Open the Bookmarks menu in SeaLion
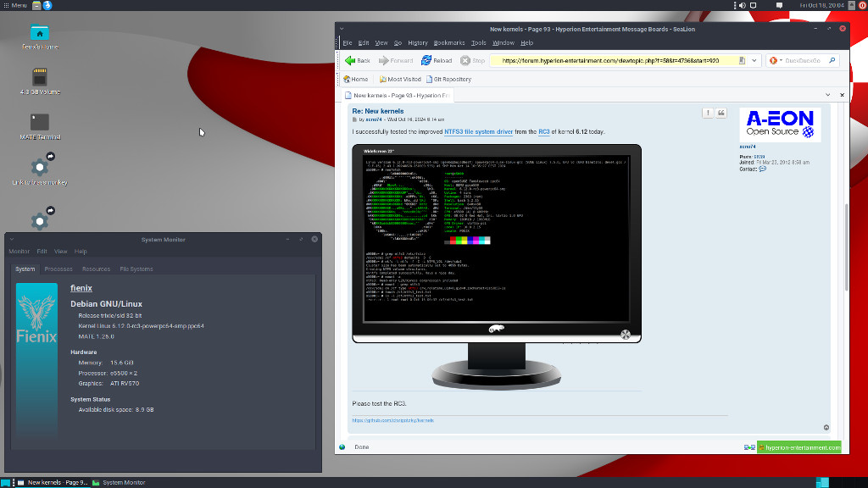 pos(449,42)
